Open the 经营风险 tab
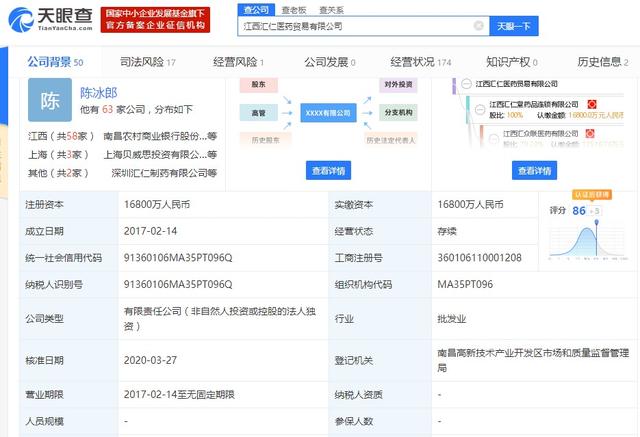This screenshot has width=640, height=437. (x=238, y=62)
